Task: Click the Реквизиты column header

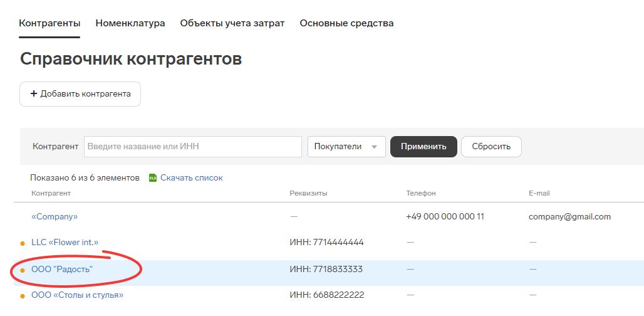Action: 308,193
